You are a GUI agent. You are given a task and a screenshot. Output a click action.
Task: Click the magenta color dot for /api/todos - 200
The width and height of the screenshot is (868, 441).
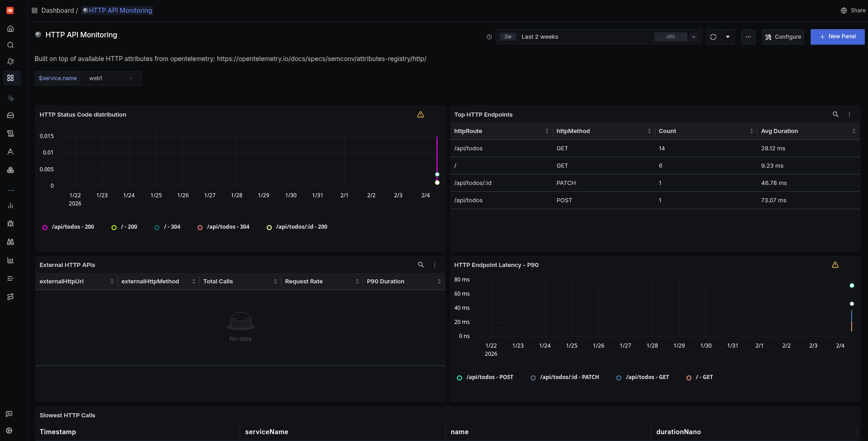pos(44,227)
